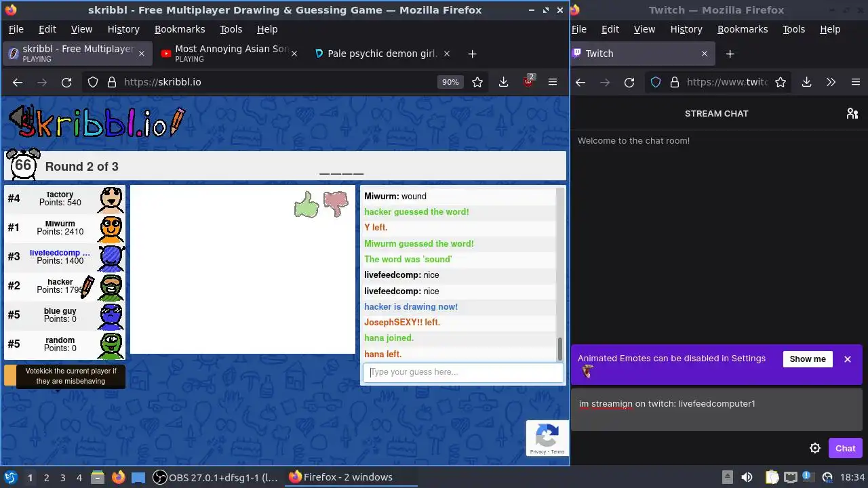
Task: Click the alarm clock timer icon
Action: coord(23,165)
